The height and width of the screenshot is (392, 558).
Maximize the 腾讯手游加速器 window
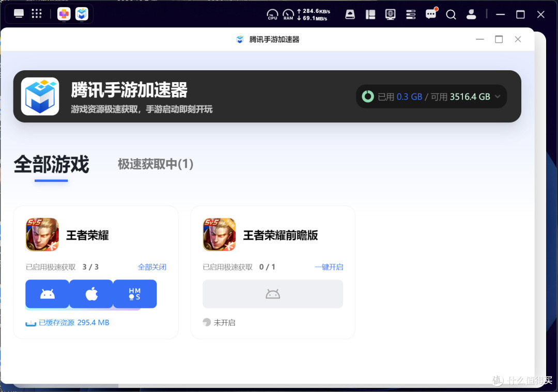tap(499, 39)
